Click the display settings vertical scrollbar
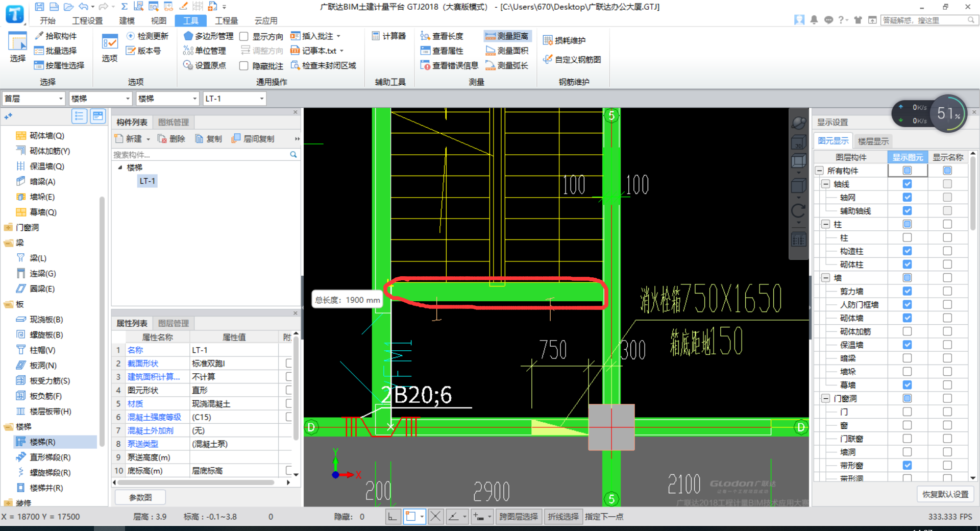The width and height of the screenshot is (980, 531). [973, 194]
